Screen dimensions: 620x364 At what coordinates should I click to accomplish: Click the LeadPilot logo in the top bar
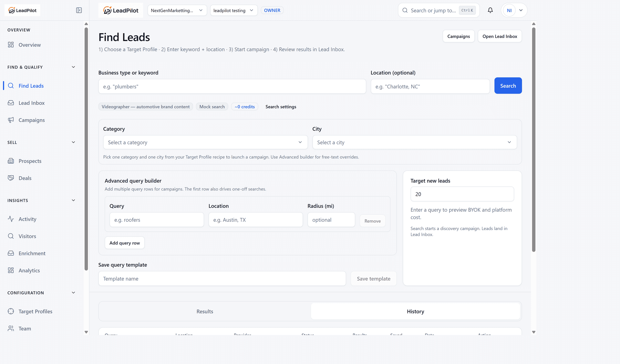[121, 10]
